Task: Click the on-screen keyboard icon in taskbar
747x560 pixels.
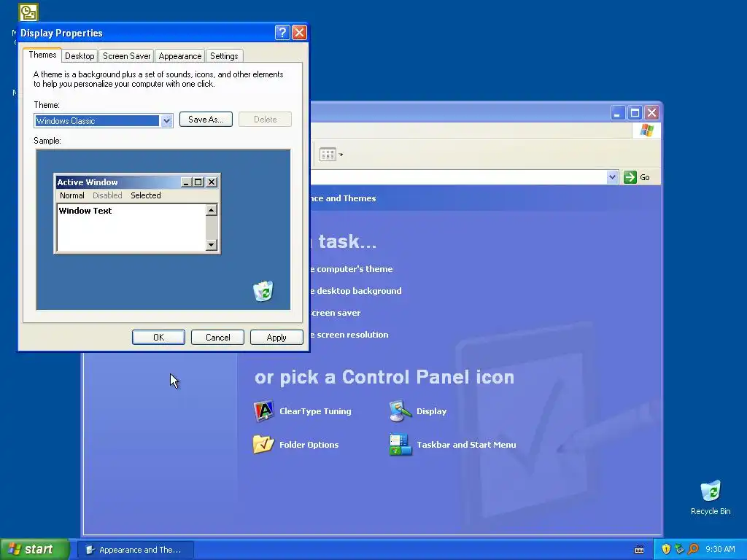Action: [639, 550]
